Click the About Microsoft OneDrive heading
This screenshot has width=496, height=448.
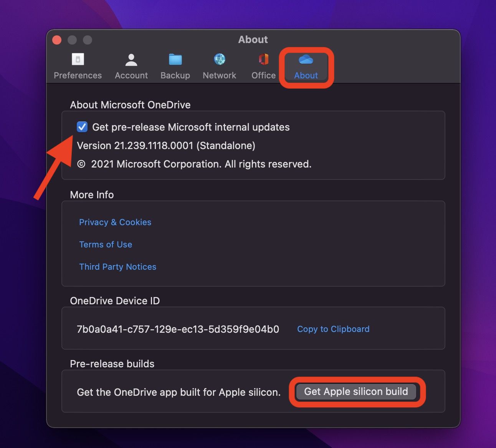[130, 105]
